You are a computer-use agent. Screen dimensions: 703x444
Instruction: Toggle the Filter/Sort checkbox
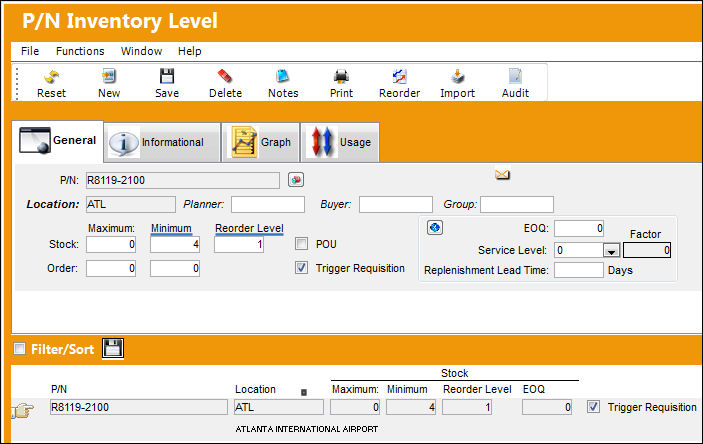(x=20, y=348)
